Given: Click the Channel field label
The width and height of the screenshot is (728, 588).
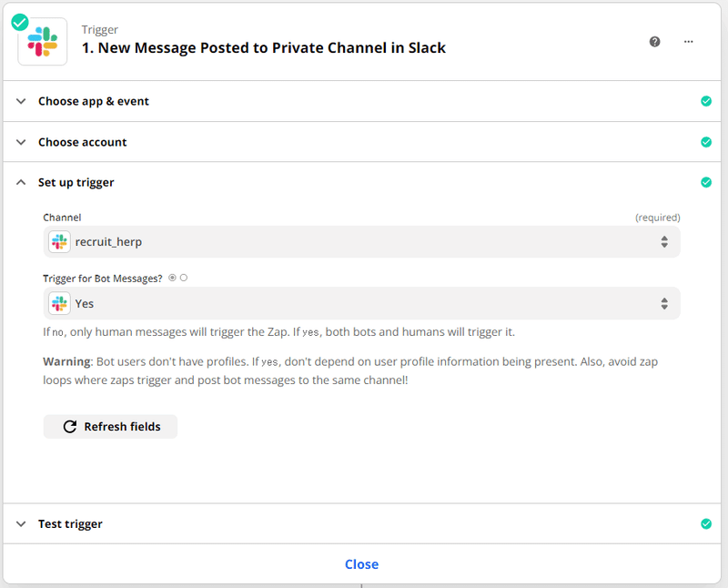Looking at the screenshot, I should [62, 218].
